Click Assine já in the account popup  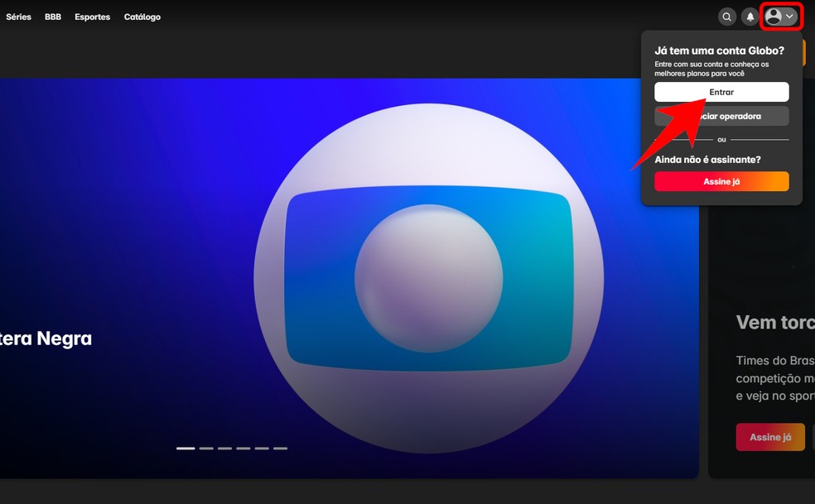coord(721,181)
